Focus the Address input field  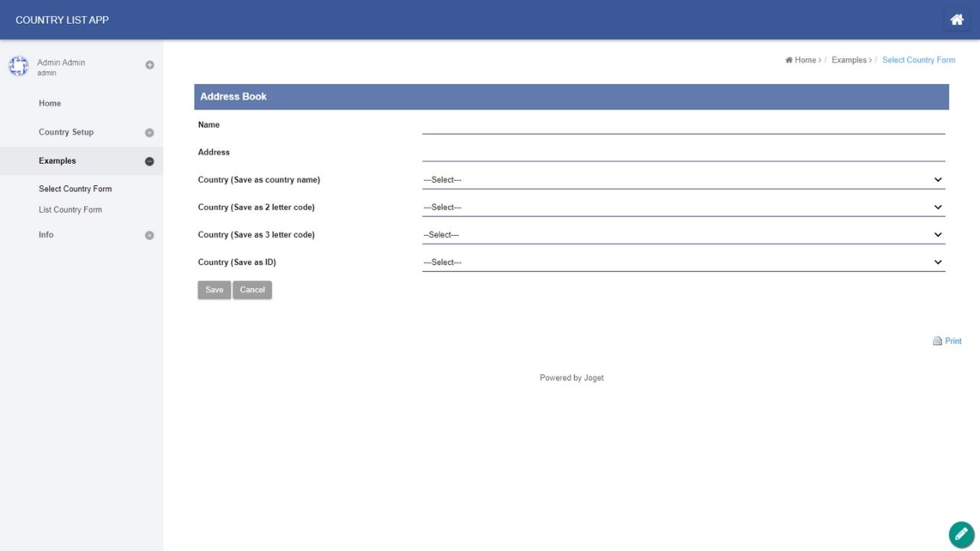click(684, 153)
